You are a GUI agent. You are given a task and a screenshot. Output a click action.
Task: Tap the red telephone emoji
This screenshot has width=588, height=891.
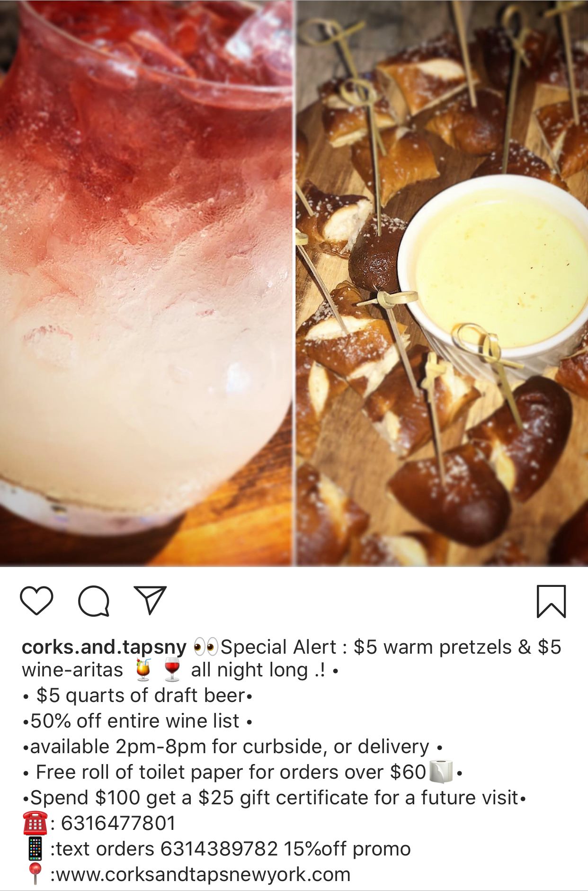35,823
